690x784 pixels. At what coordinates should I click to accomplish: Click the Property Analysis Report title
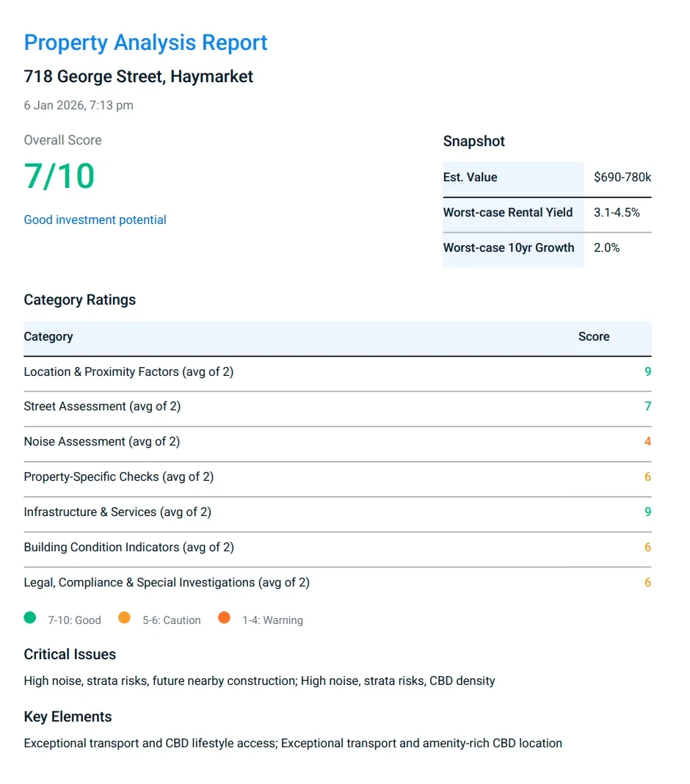145,43
